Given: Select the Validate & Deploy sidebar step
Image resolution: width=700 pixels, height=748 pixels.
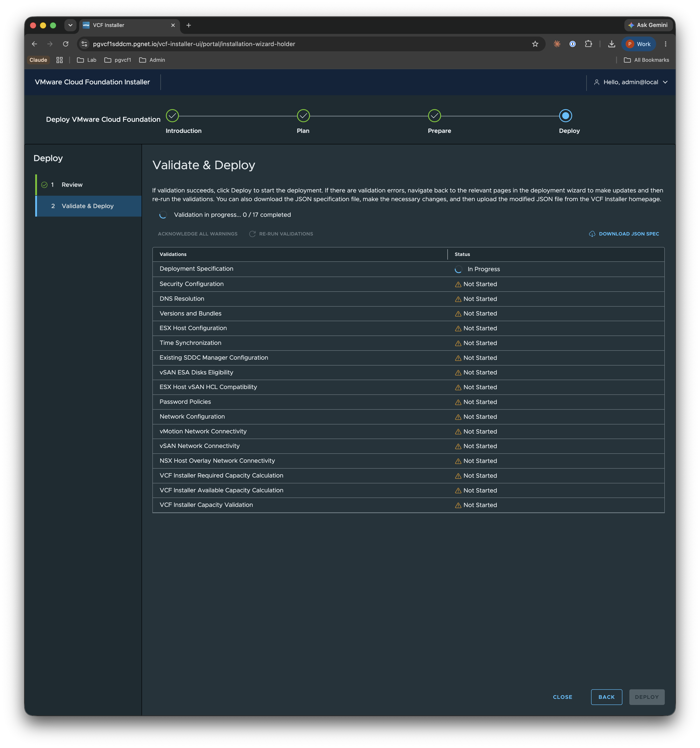Looking at the screenshot, I should pyautogui.click(x=88, y=206).
